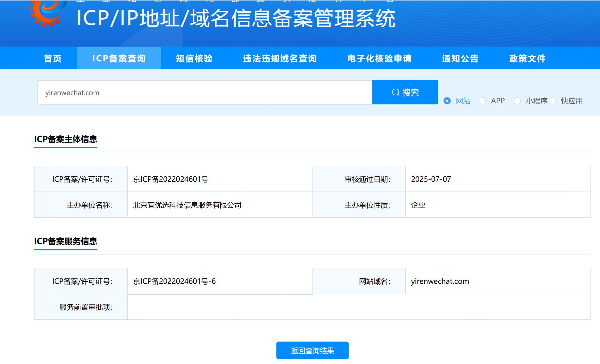
Task: Click company name 北京宜优选科技信息服务有限公司
Action: (x=187, y=205)
